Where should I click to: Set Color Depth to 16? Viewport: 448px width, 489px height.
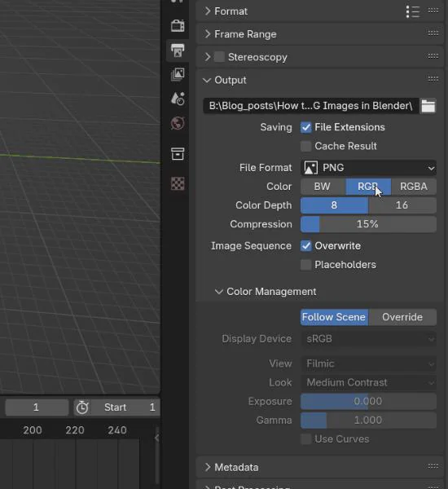click(402, 205)
